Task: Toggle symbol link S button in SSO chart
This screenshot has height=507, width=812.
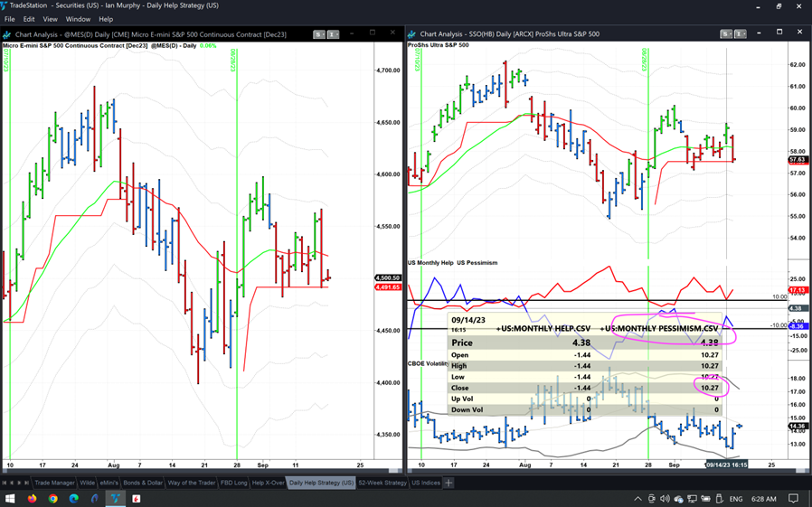Action: (x=726, y=34)
